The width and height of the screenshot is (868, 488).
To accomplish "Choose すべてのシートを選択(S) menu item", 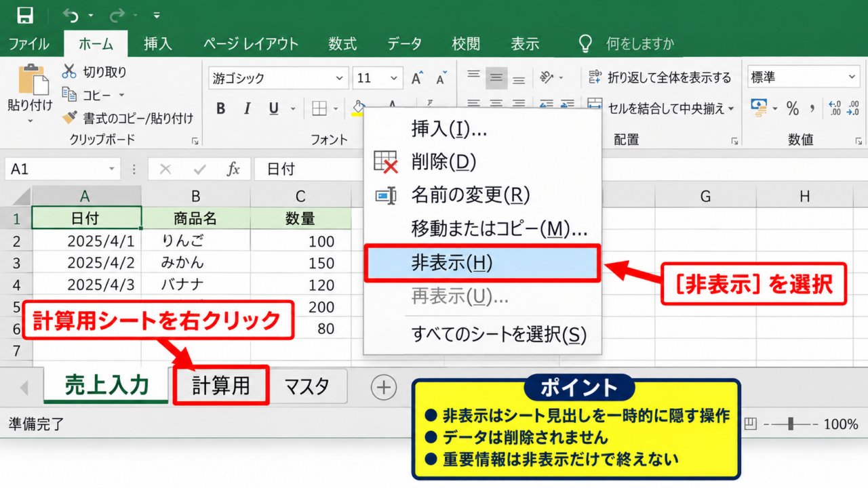I will click(482, 334).
